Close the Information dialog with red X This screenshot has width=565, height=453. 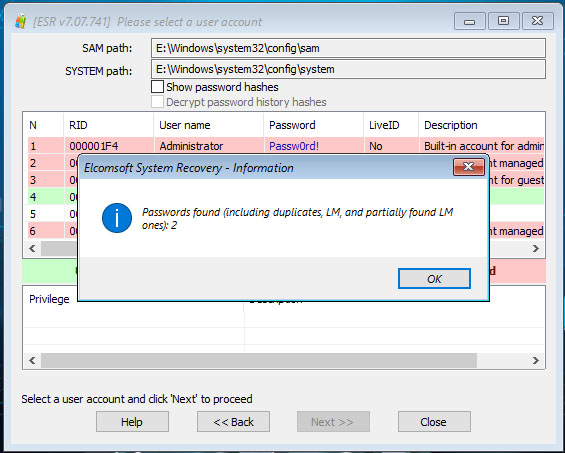[x=468, y=167]
